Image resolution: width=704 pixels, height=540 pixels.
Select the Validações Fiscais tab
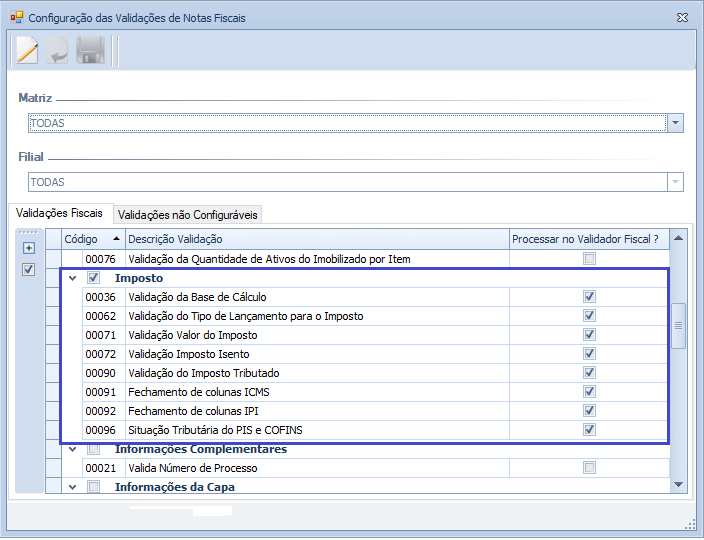click(x=59, y=213)
